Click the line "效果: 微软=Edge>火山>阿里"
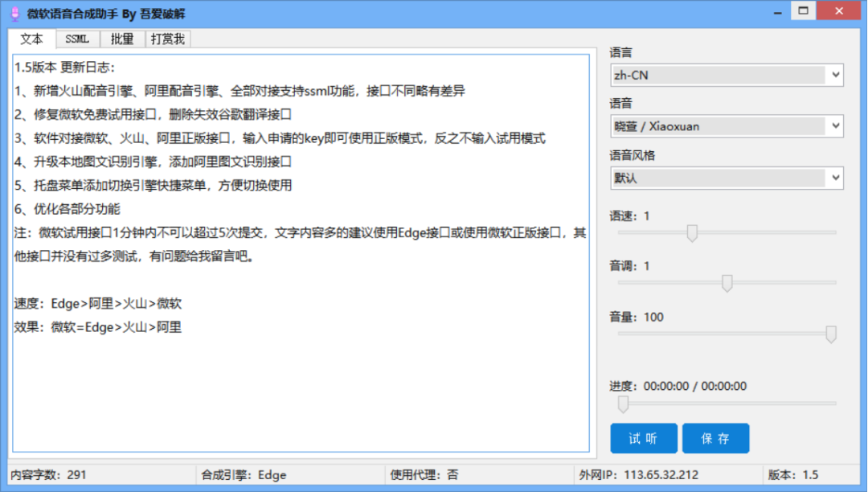The width and height of the screenshot is (868, 492). [x=98, y=328]
